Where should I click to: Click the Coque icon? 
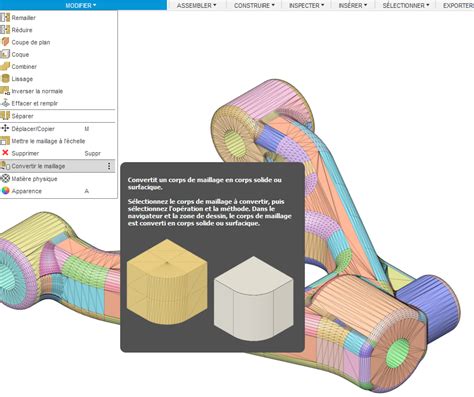click(x=5, y=54)
